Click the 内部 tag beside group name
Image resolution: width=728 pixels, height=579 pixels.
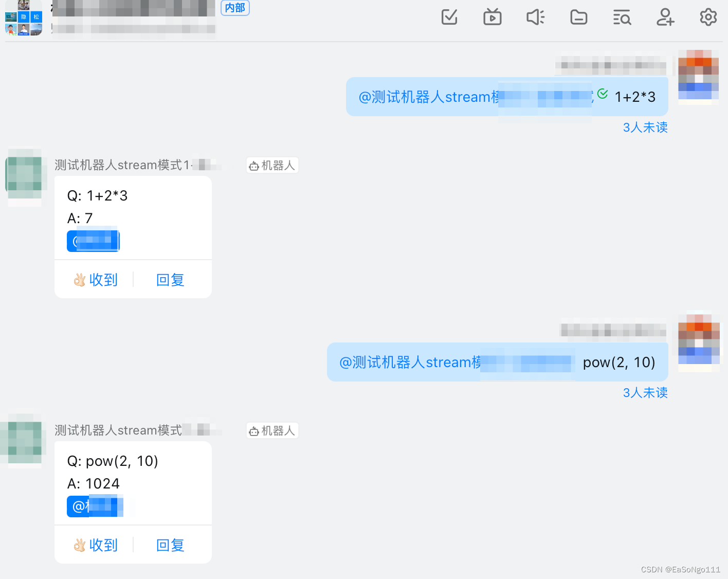coord(235,8)
